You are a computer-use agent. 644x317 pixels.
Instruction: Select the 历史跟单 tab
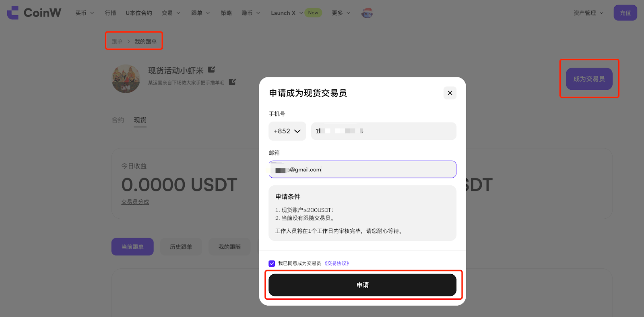coord(181,247)
